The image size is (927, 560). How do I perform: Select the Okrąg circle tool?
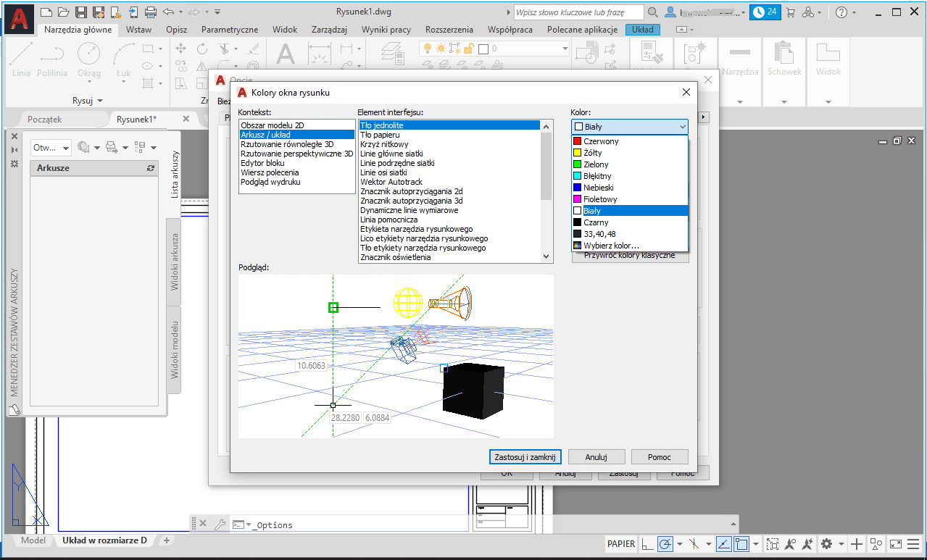coord(89,59)
